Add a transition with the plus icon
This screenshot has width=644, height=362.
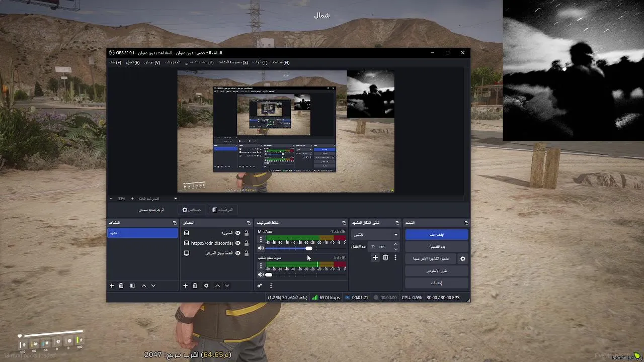click(x=375, y=257)
